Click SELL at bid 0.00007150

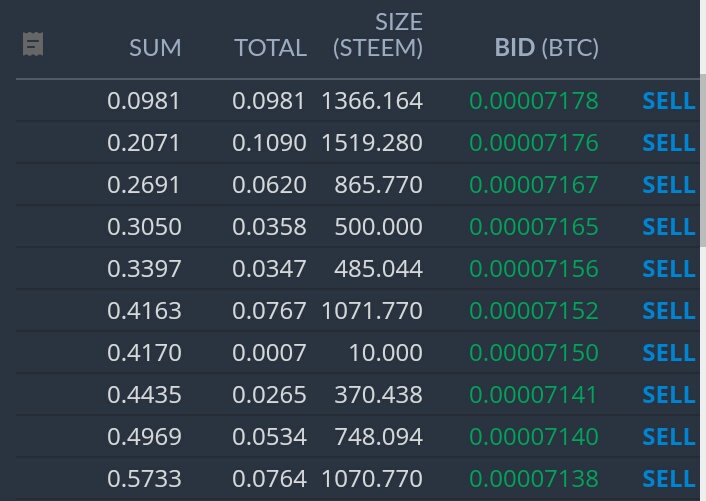coord(669,352)
